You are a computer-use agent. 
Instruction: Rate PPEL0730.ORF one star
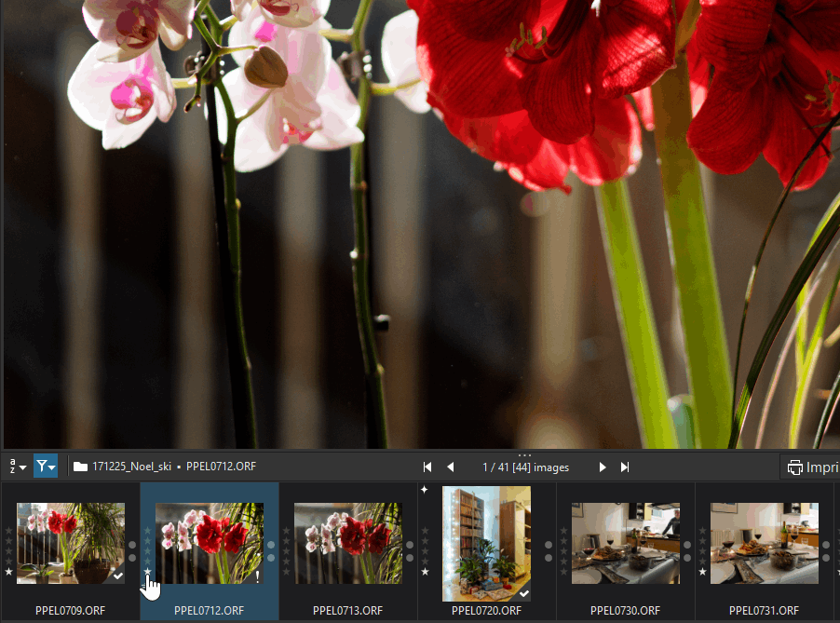coord(563,572)
